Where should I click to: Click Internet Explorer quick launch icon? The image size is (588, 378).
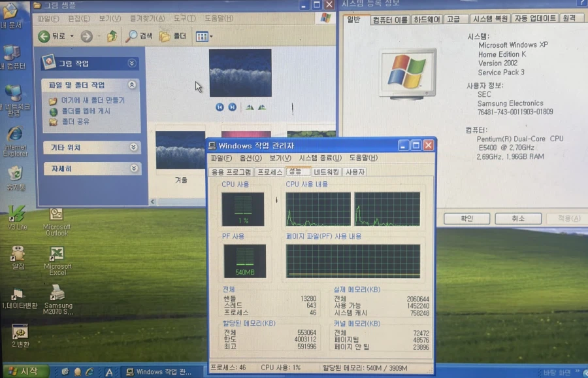pos(90,371)
